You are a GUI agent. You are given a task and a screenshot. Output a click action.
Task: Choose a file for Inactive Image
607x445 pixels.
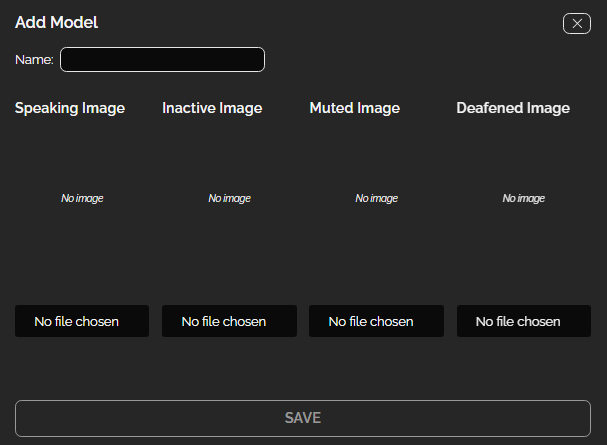click(x=229, y=321)
